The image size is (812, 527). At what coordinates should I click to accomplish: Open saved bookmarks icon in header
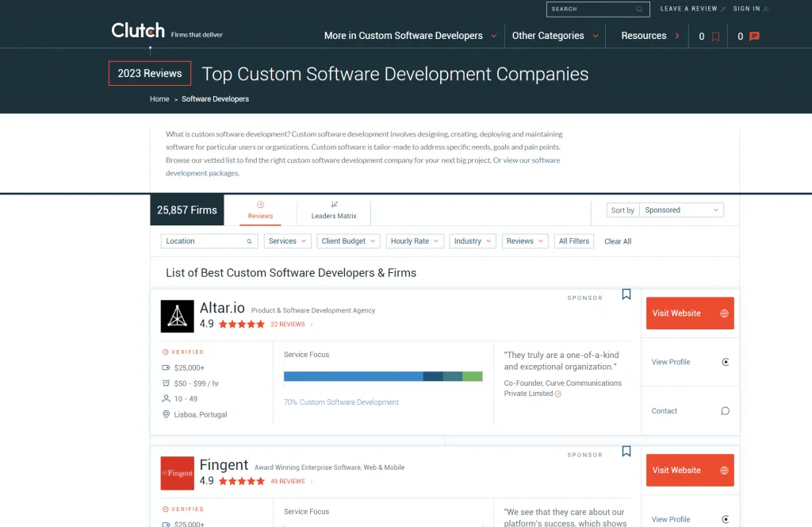click(x=716, y=37)
